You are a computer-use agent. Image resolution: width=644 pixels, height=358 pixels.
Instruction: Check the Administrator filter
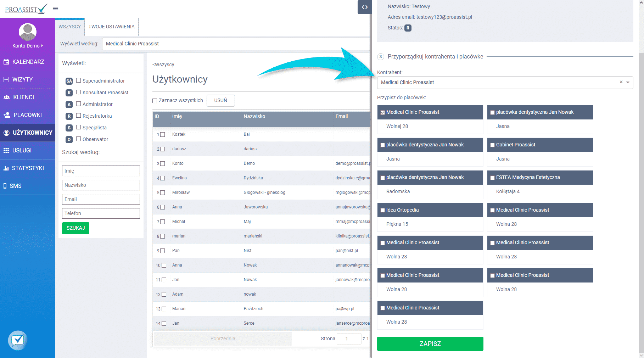pyautogui.click(x=79, y=104)
